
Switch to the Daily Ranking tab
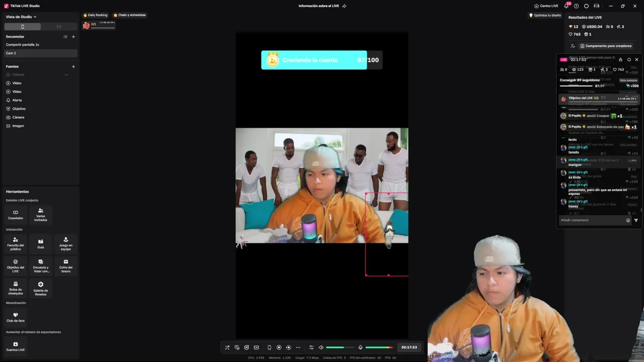[96, 15]
